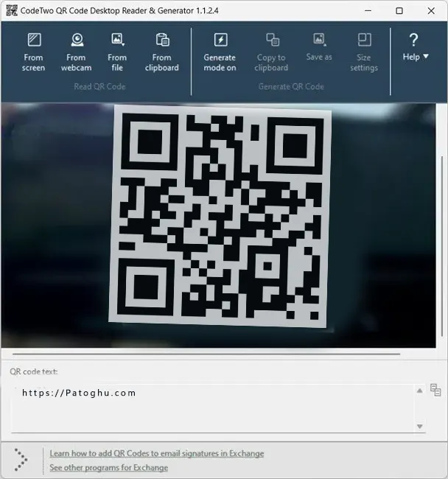Click the vertical scrollbar beside QR preview
This screenshot has width=448, height=479.
click(442, 246)
